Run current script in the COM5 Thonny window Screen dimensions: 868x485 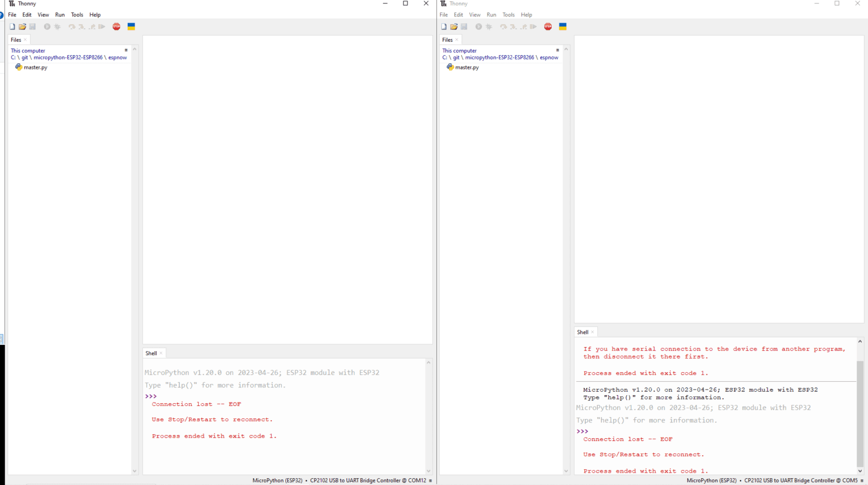click(x=479, y=27)
